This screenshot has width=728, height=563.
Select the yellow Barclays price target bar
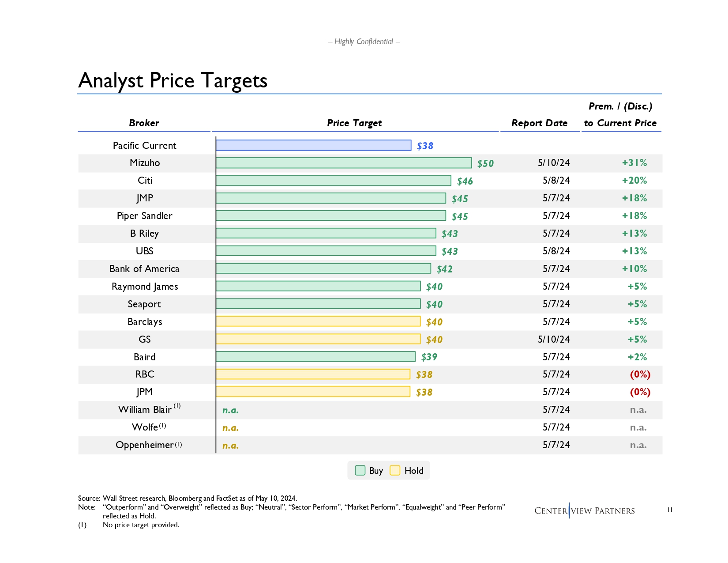click(318, 321)
